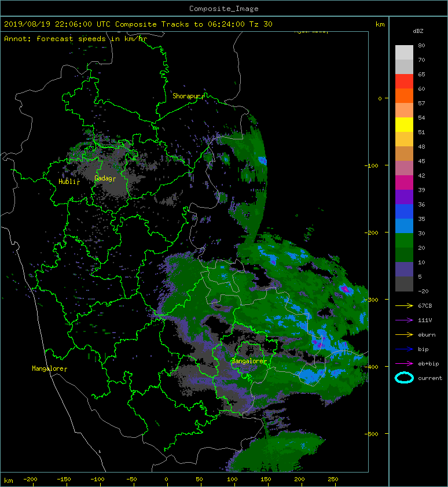Screen dimensions: 448x487
Task: Click the 100 tick on horizontal axis
Action: (x=232, y=479)
